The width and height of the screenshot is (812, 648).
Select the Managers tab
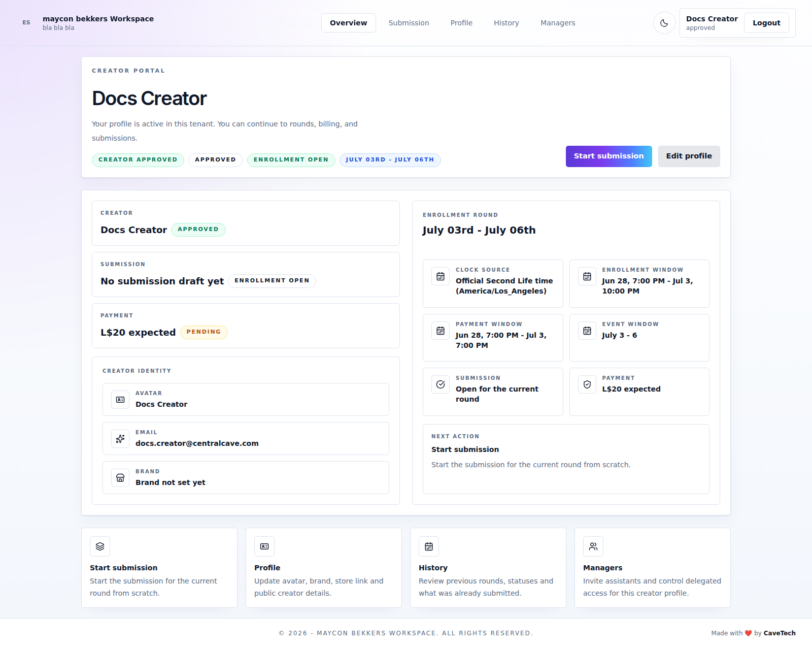[558, 23]
